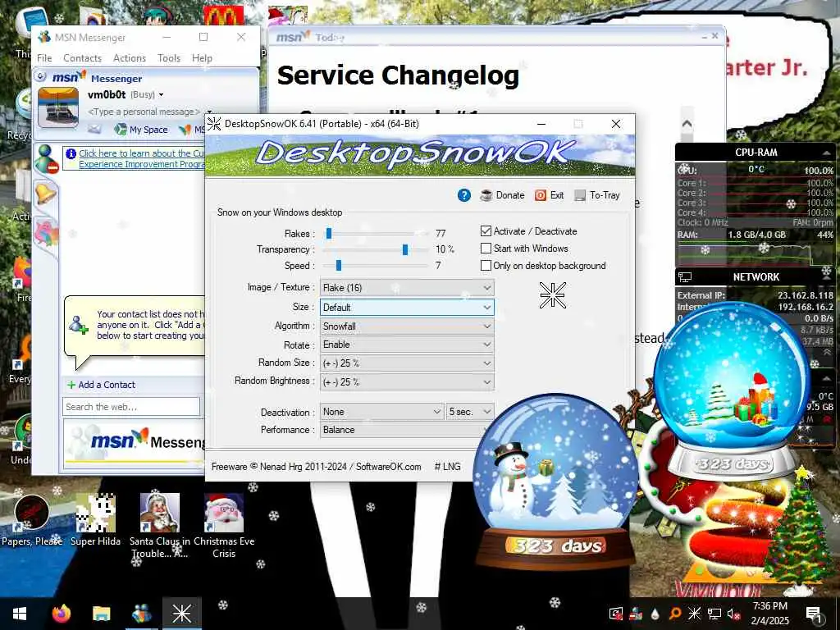Open Santa Claus in Trouble desktop shortcut
This screenshot has width=840, height=630.
(x=160, y=527)
